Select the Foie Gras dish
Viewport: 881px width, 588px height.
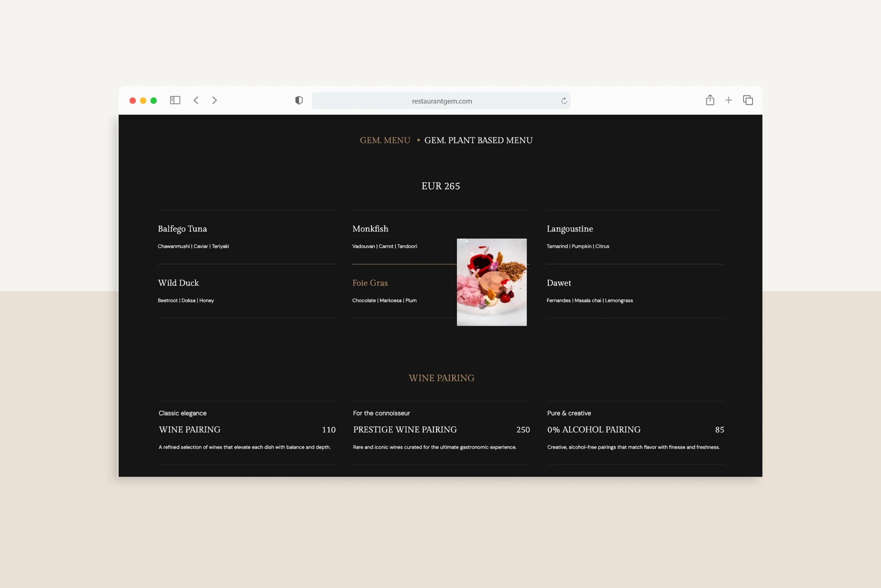370,283
